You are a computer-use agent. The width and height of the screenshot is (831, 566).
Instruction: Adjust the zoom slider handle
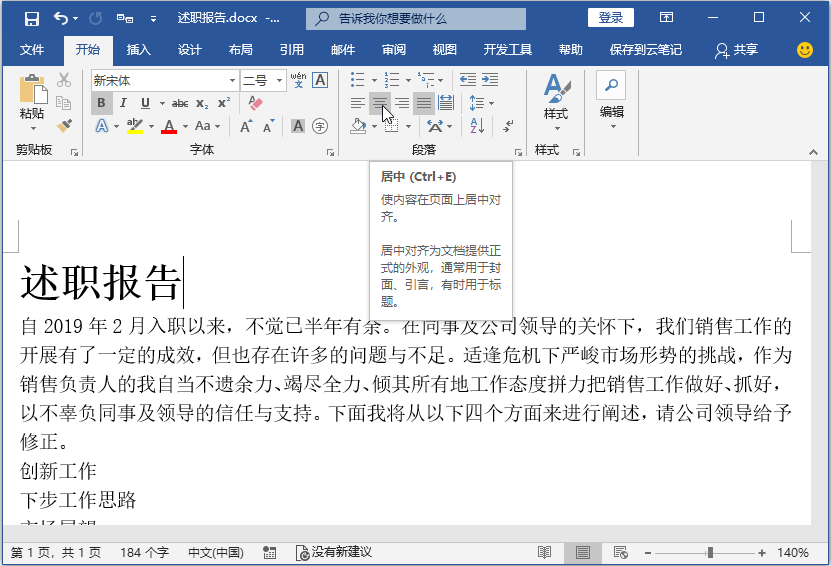[710, 553]
